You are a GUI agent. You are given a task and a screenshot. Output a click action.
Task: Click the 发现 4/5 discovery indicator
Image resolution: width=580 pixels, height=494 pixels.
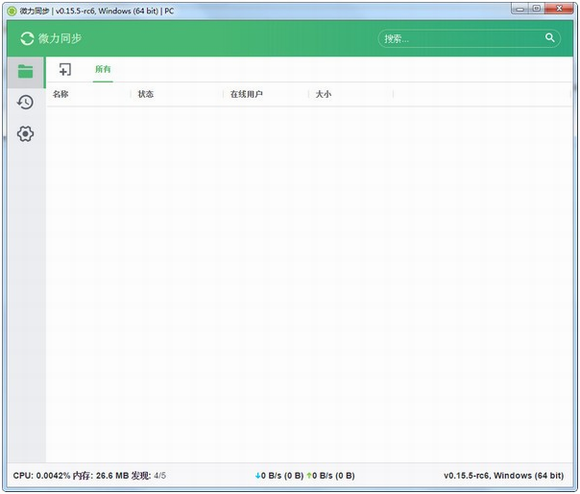pyautogui.click(x=148, y=476)
